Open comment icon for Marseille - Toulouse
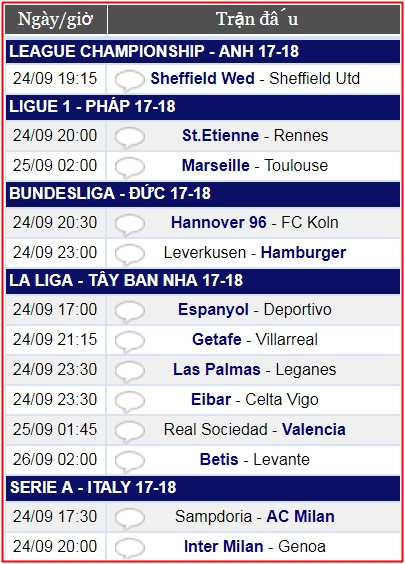Image resolution: width=405 pixels, height=564 pixels. click(x=129, y=167)
